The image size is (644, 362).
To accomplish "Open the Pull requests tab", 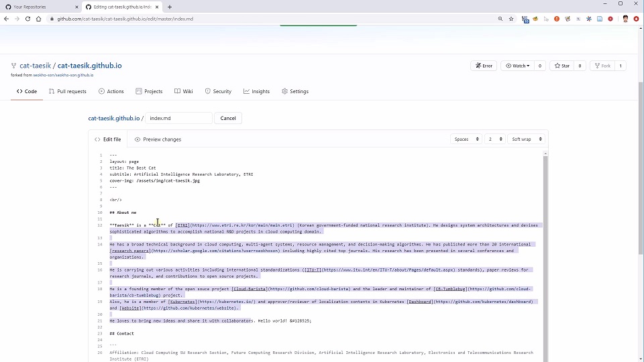I will (x=67, y=91).
